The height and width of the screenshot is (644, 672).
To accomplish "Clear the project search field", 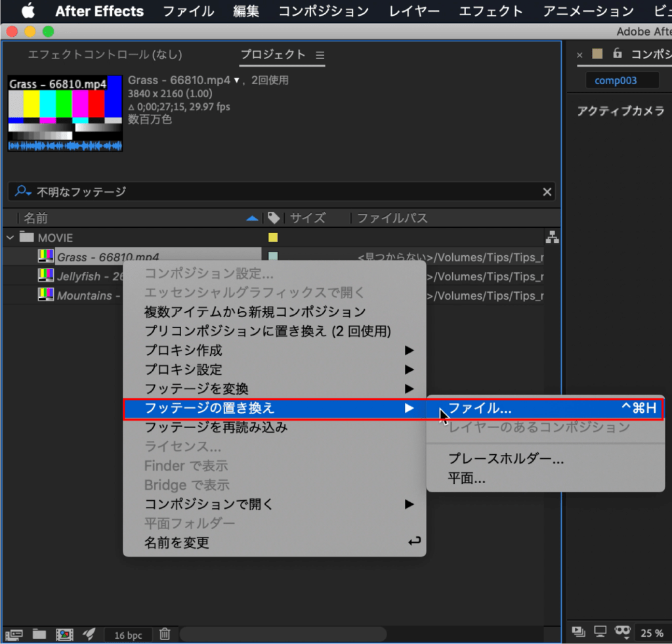I will [547, 192].
